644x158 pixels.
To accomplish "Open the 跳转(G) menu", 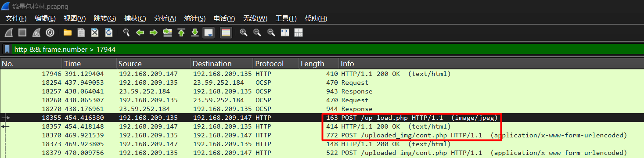I will click(x=105, y=18).
